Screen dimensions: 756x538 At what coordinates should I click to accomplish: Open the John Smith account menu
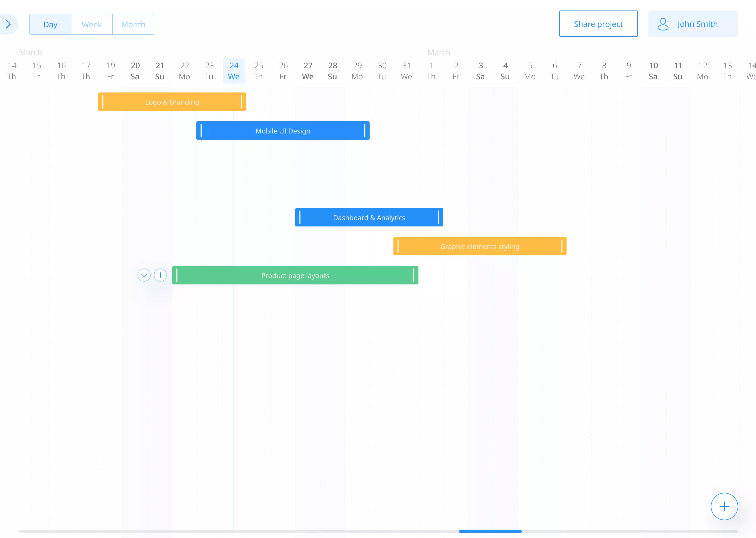(697, 24)
